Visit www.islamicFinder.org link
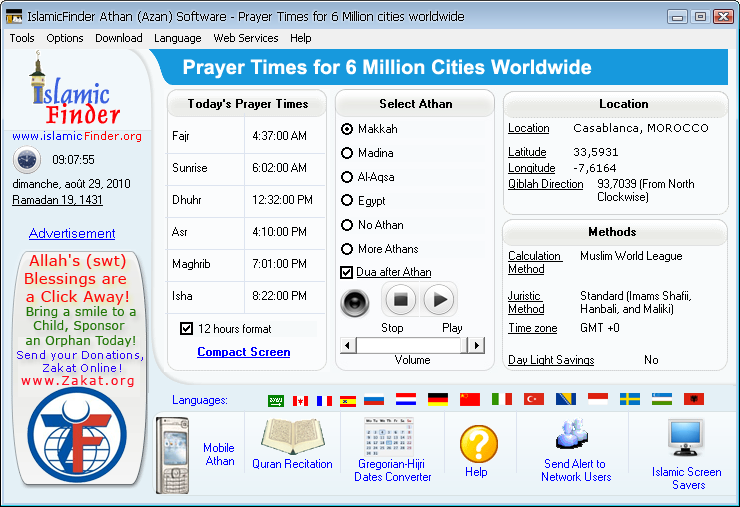 tap(77, 136)
